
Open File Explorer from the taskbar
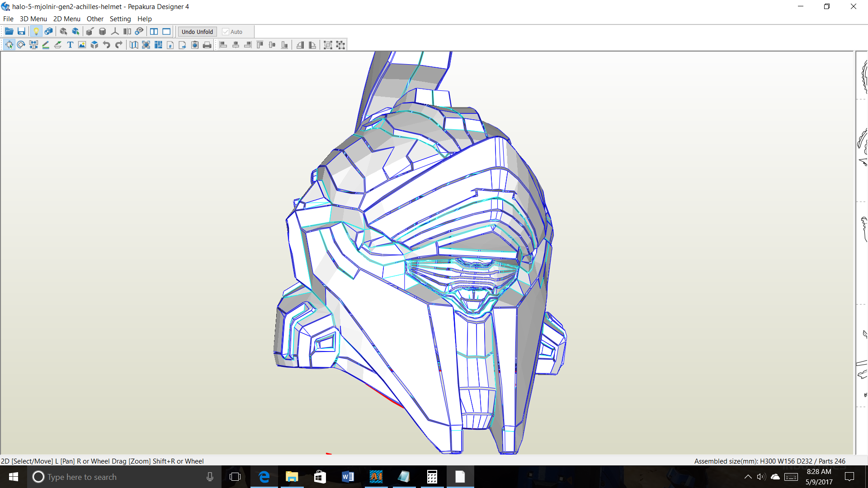pyautogui.click(x=292, y=477)
